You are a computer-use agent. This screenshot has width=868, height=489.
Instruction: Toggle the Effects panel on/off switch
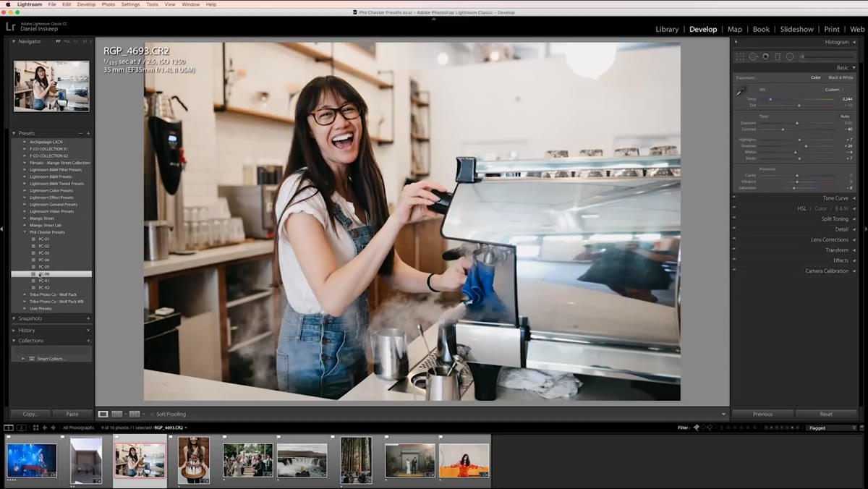coord(734,260)
